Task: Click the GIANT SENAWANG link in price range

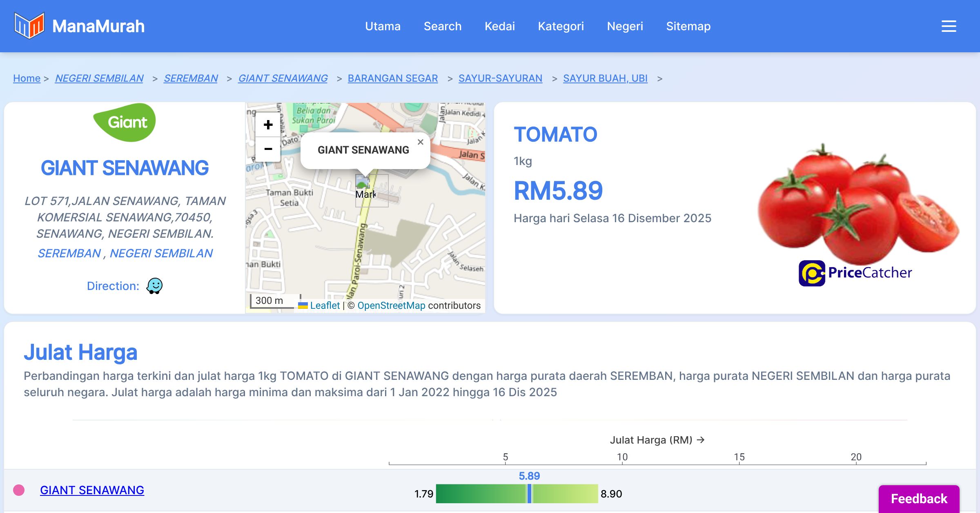Action: (92, 490)
